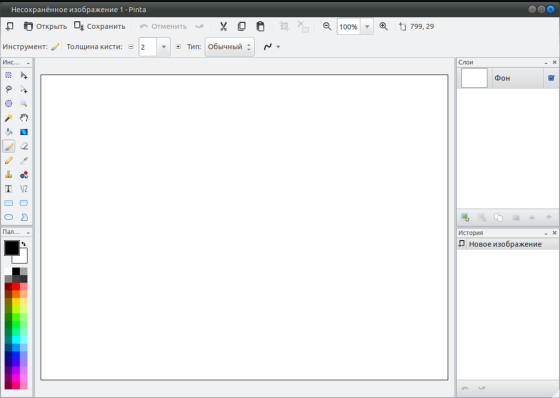Open the brush width dropdown arrow

[x=164, y=47]
